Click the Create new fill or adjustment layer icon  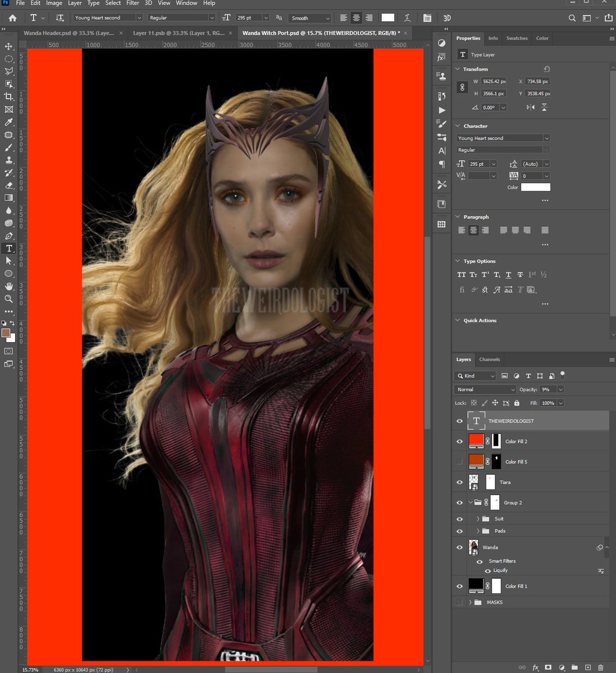(562, 667)
